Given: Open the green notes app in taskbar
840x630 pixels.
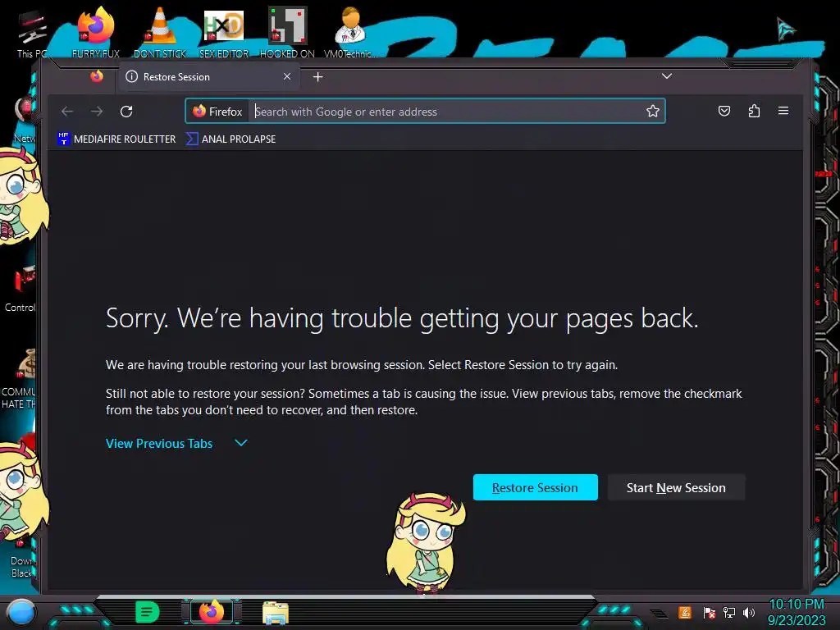Looking at the screenshot, I should [x=148, y=612].
